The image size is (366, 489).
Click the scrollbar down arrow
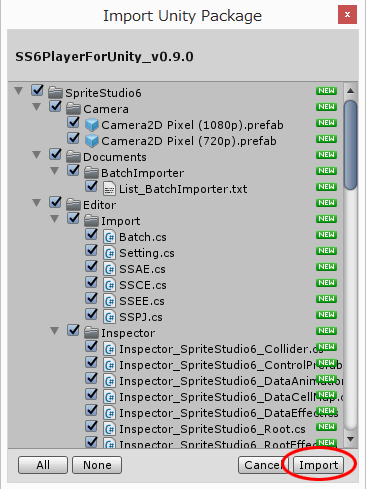click(x=350, y=439)
